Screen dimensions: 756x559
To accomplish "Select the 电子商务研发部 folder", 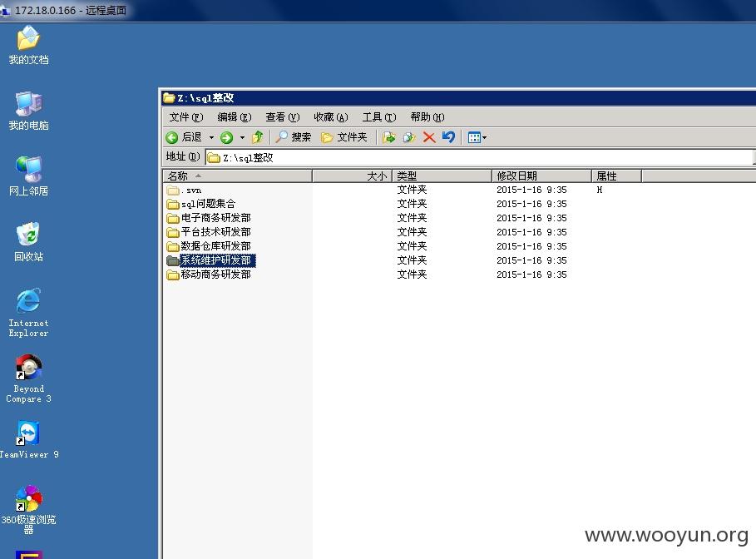I will [x=216, y=218].
